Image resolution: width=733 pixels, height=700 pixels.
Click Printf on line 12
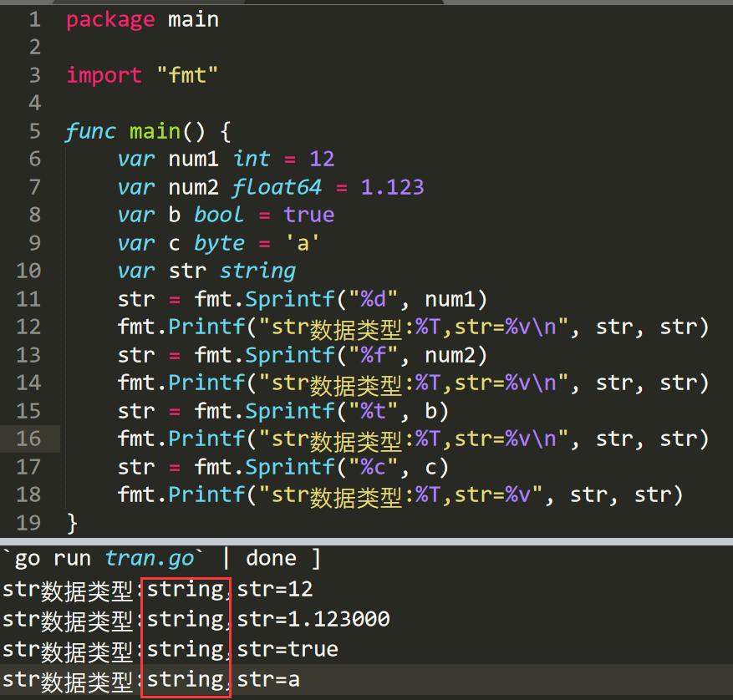click(x=206, y=327)
